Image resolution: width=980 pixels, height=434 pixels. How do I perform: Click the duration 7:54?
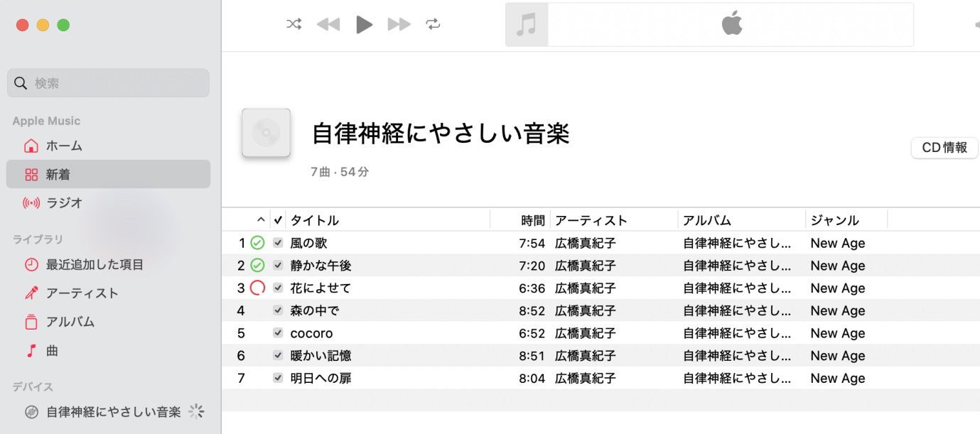click(x=532, y=243)
